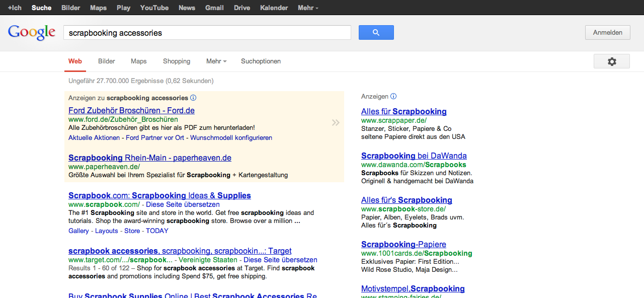
Task: Click the Google logo
Action: click(x=31, y=32)
